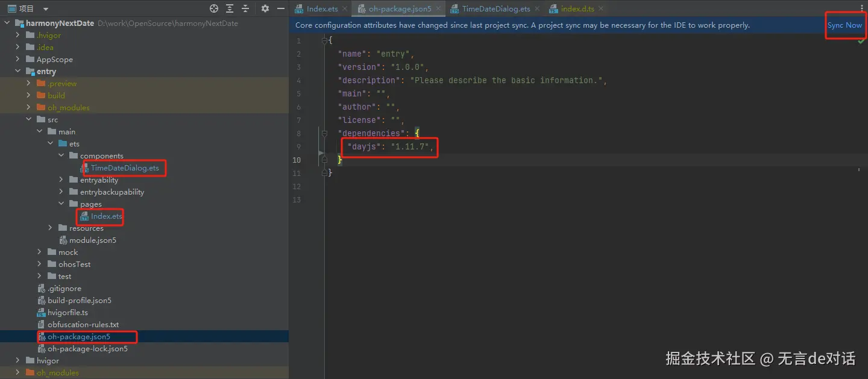This screenshot has width=868, height=379.
Task: Click the locate/select opened file target icon
Action: click(213, 8)
